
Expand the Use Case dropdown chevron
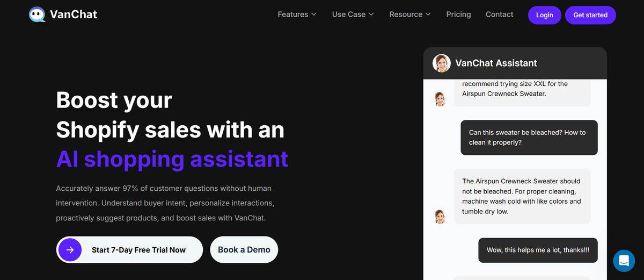pos(371,15)
